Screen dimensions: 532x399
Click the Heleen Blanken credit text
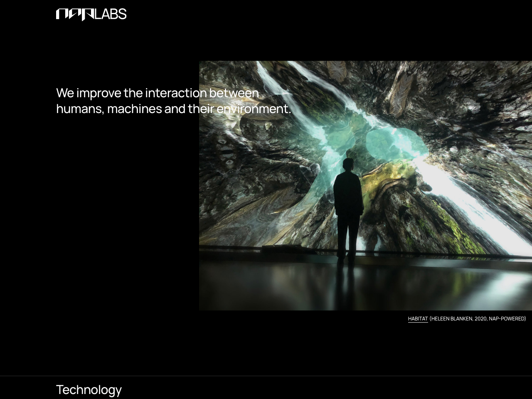tap(452, 318)
